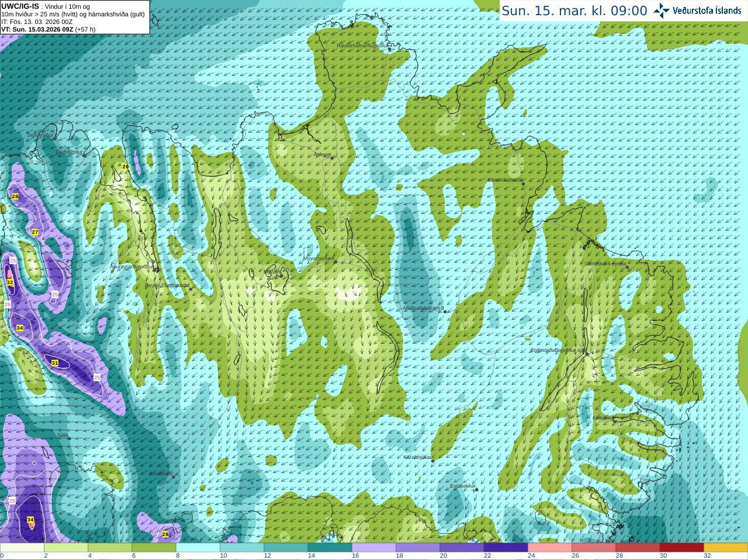The width and height of the screenshot is (748, 560).
Task: Click the yellow 28 gust label by the colour scale
Action: coord(165,534)
